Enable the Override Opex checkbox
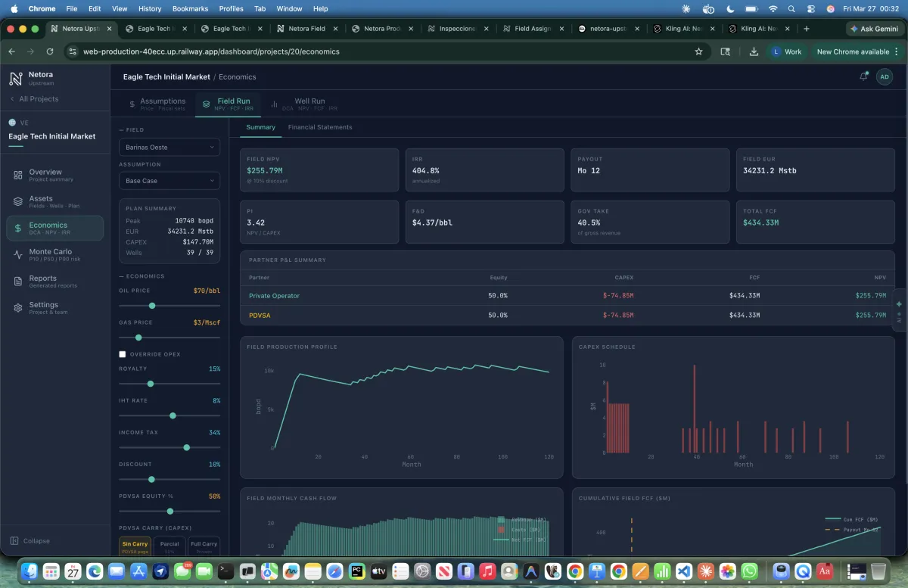908x588 pixels. pos(122,353)
